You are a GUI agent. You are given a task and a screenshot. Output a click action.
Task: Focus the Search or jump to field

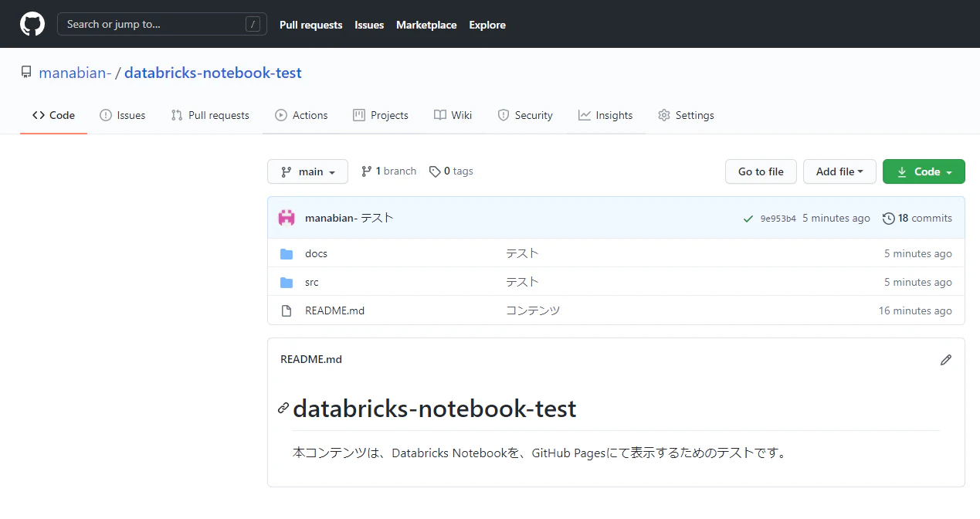tap(162, 24)
